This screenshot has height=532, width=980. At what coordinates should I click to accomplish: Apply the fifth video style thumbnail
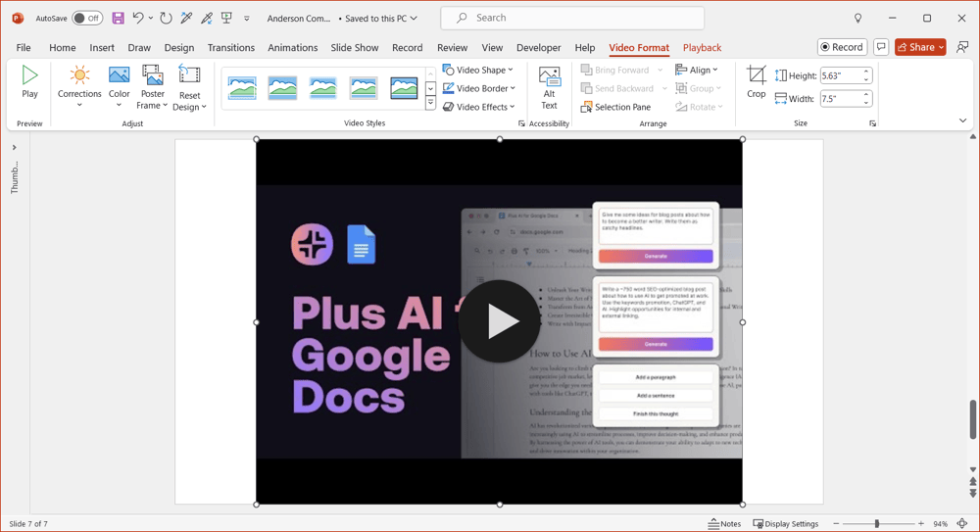(404, 88)
